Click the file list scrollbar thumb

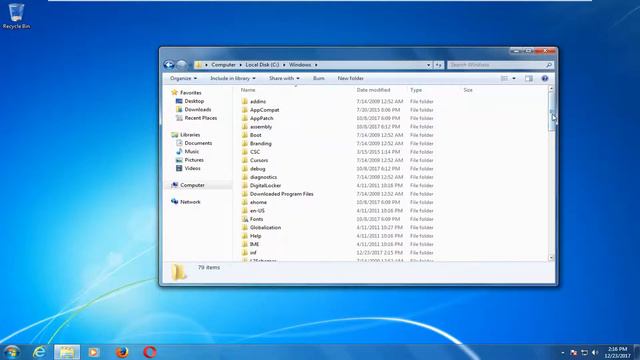click(x=551, y=111)
